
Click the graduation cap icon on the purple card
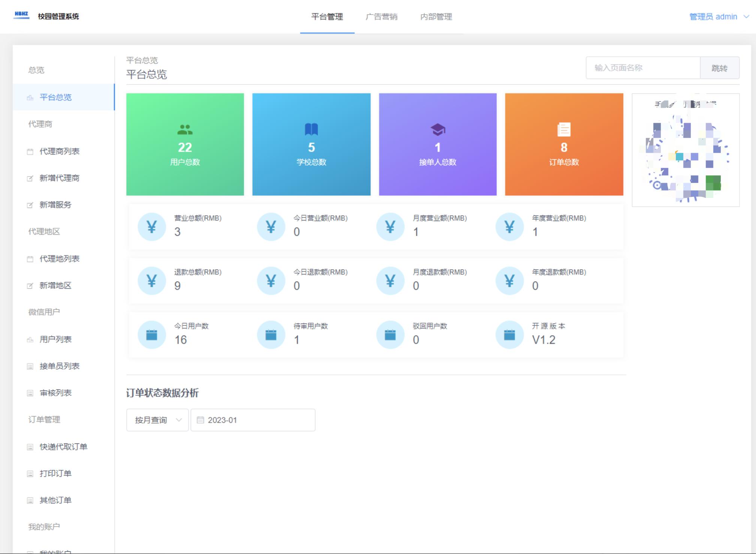[x=438, y=129]
